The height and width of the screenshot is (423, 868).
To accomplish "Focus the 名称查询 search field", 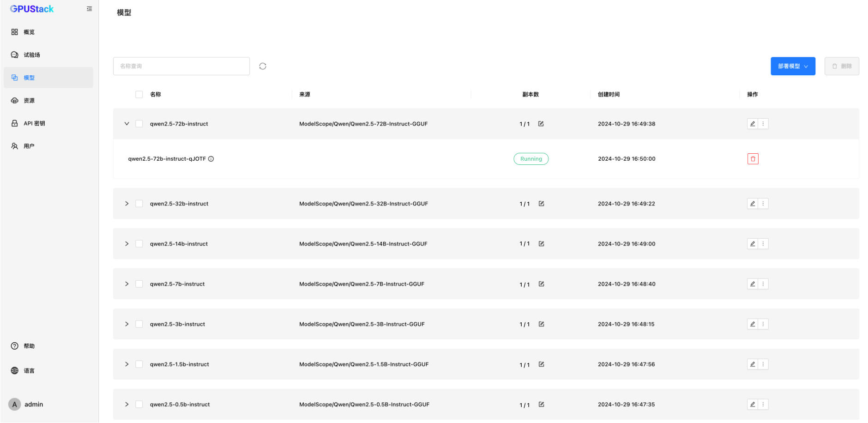I will [x=181, y=66].
